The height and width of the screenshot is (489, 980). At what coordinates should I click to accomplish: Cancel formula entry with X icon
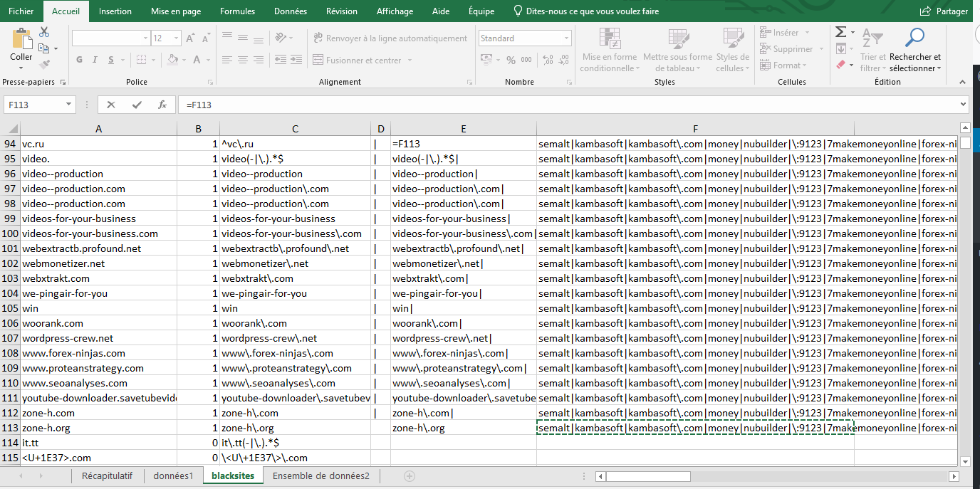[x=111, y=105]
